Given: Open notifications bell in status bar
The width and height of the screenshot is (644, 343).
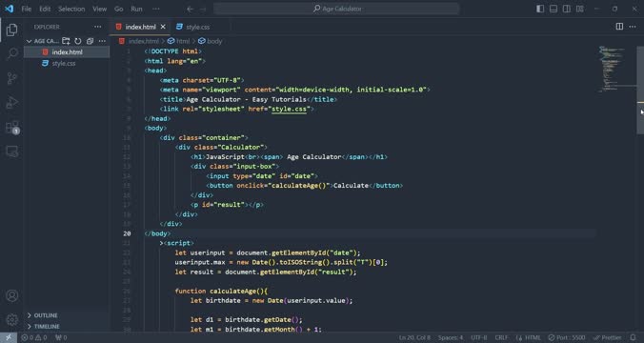Looking at the screenshot, I should tap(634, 337).
